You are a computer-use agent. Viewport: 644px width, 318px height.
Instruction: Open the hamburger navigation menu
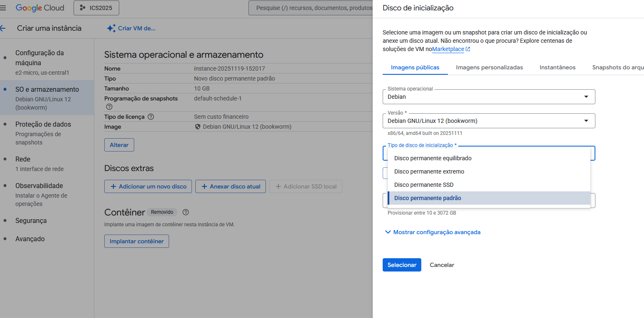(x=3, y=8)
